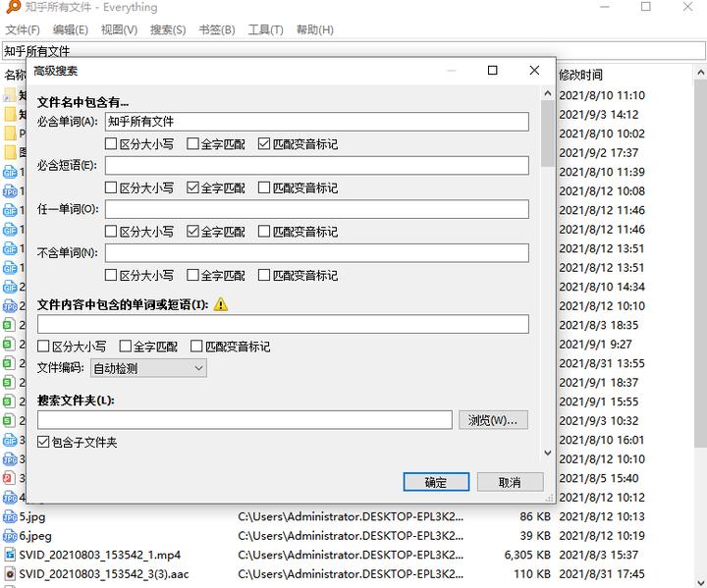The width and height of the screenshot is (707, 588).
Task: Enable match diacritics for excluded words (N)
Action: (x=264, y=275)
